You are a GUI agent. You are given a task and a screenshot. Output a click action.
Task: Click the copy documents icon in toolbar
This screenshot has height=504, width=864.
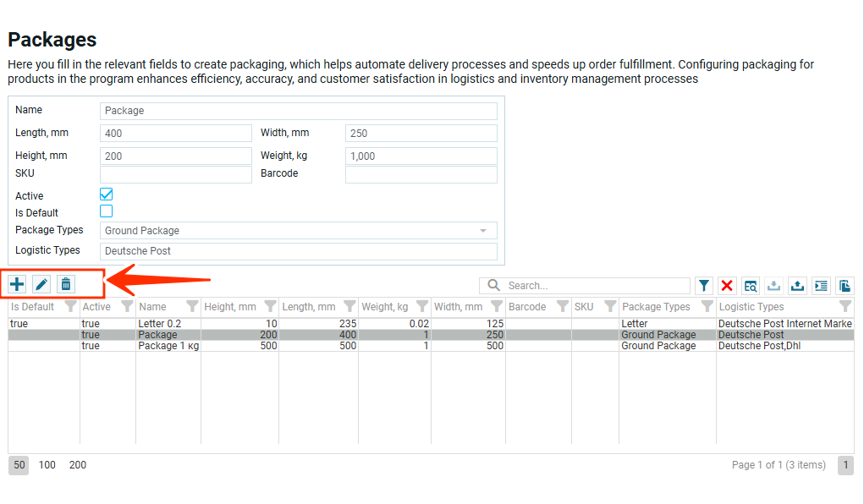(x=845, y=286)
